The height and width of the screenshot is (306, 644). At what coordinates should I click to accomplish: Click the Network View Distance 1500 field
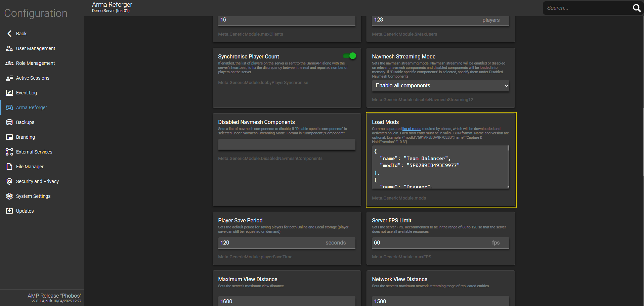(440, 301)
